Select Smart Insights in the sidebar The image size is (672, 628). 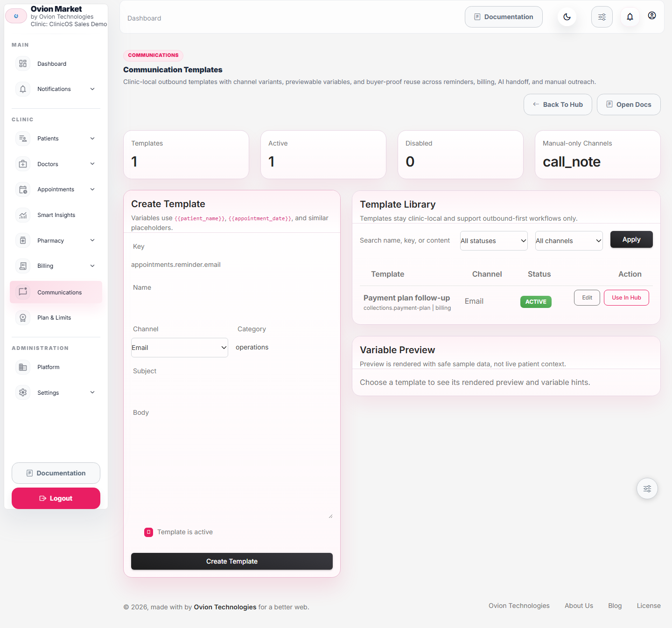coord(56,215)
